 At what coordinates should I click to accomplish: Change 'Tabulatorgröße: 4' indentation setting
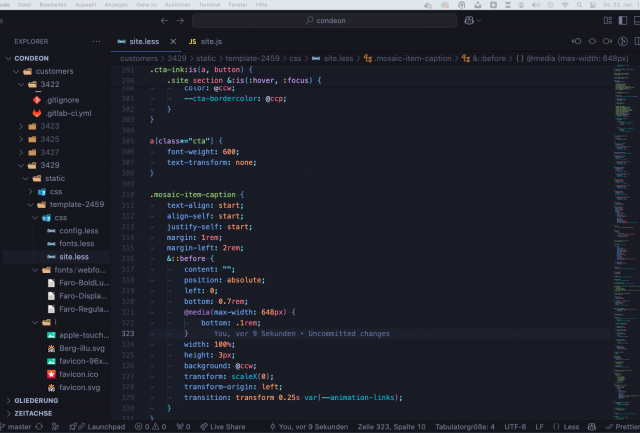click(465, 426)
